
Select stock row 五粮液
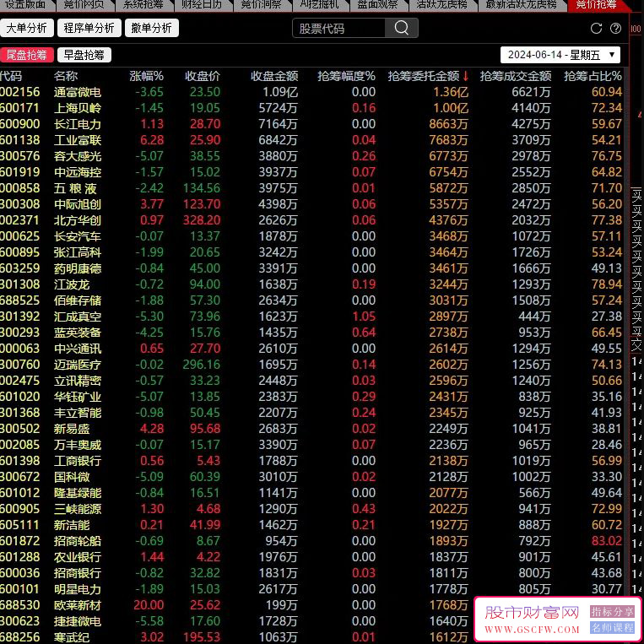(311, 188)
